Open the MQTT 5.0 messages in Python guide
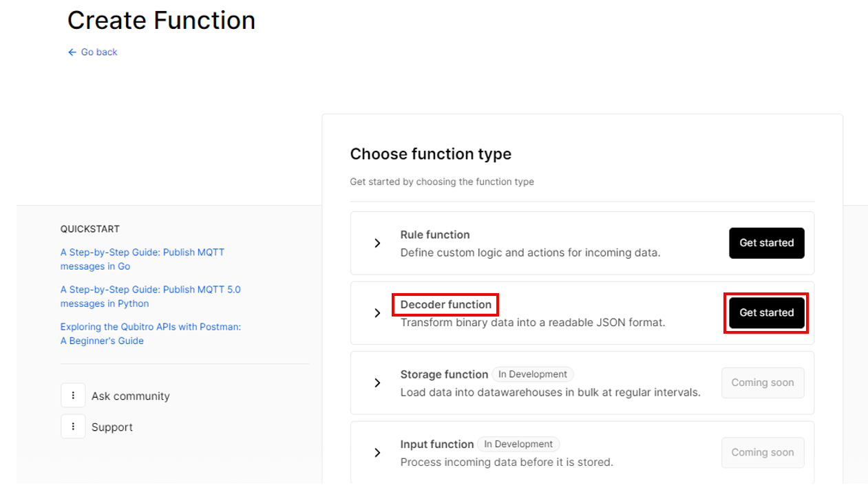 (151, 297)
